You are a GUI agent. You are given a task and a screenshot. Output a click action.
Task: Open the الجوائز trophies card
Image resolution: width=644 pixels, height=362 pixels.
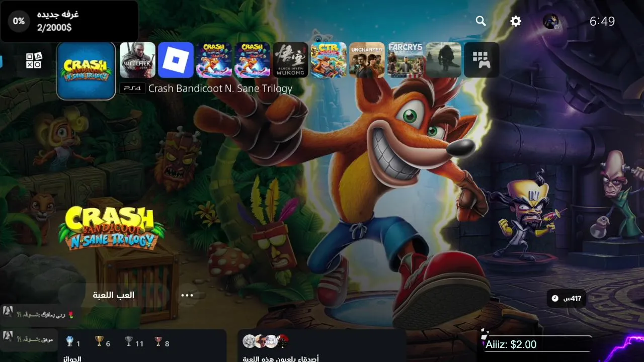coord(142,346)
